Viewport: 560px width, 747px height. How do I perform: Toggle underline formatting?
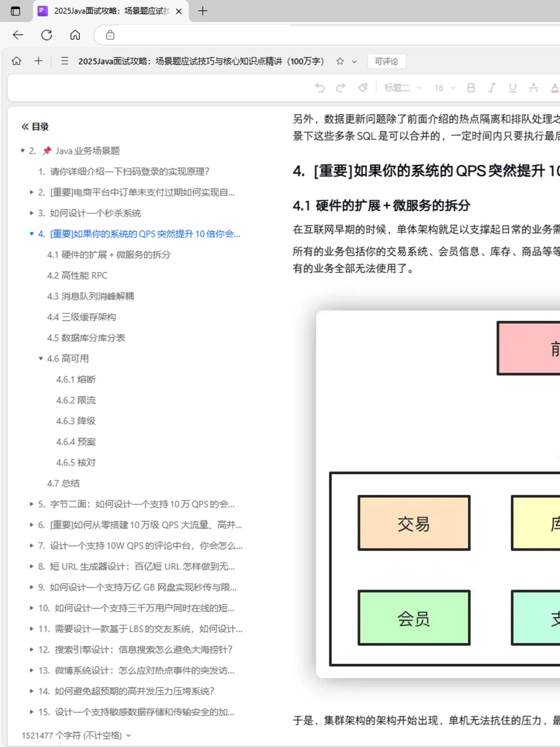click(512, 88)
